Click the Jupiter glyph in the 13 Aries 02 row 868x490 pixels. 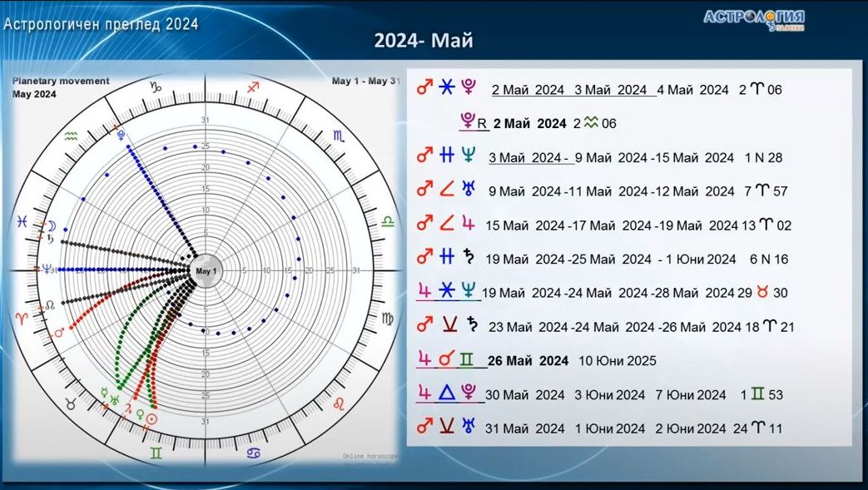[469, 223]
